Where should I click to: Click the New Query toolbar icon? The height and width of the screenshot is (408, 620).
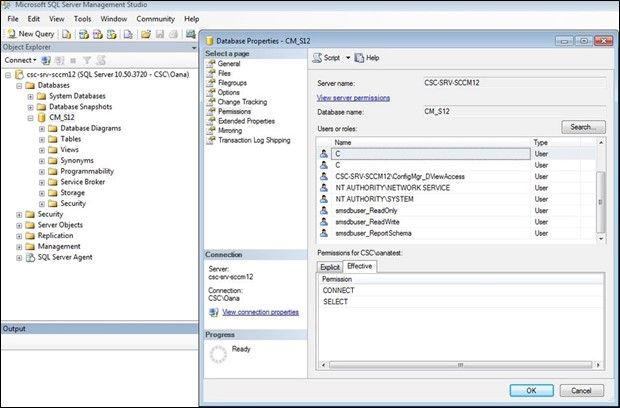pyautogui.click(x=12, y=34)
